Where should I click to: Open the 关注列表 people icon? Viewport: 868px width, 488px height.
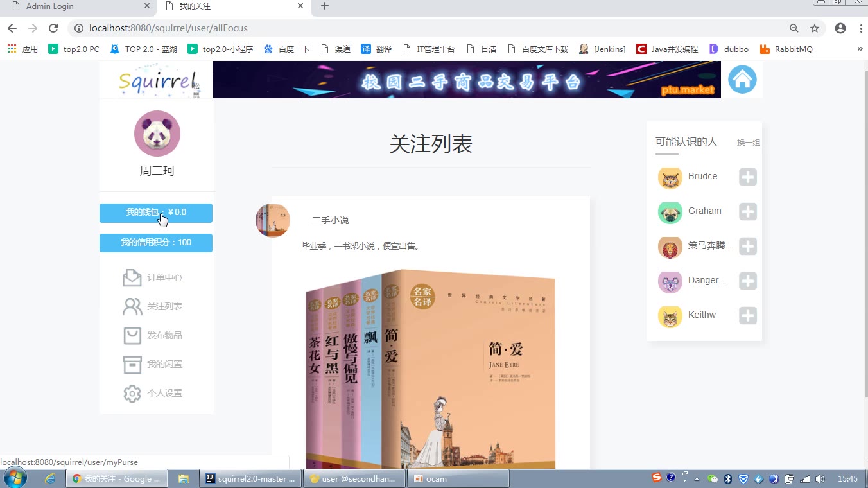(132, 306)
